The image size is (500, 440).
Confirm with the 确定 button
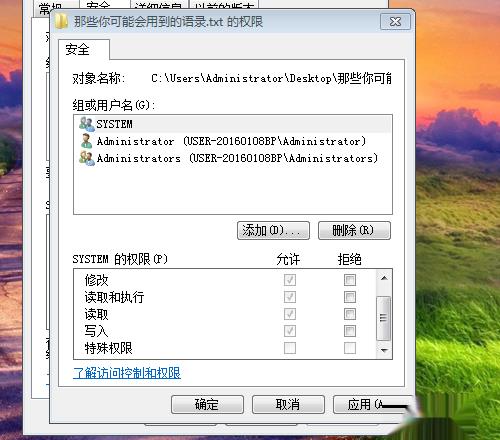click(x=207, y=405)
